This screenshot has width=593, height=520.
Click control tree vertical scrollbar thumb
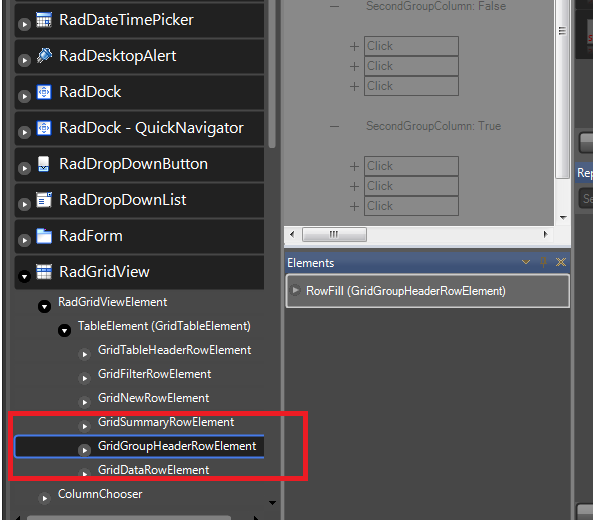272,74
